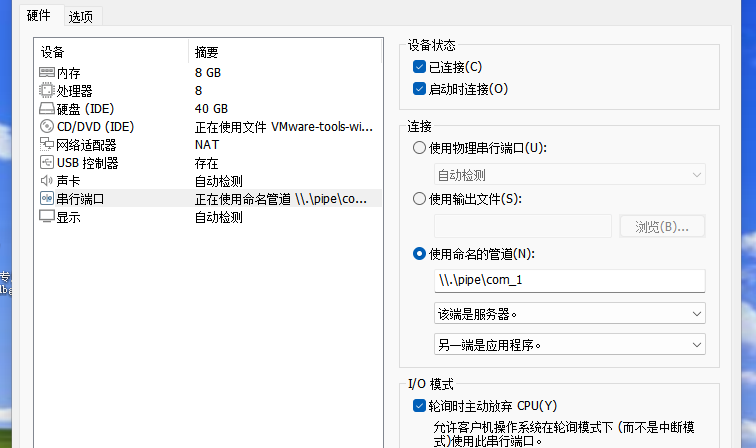756x448 pixels.
Task: Click the memory (内存) device icon
Action: 47,73
